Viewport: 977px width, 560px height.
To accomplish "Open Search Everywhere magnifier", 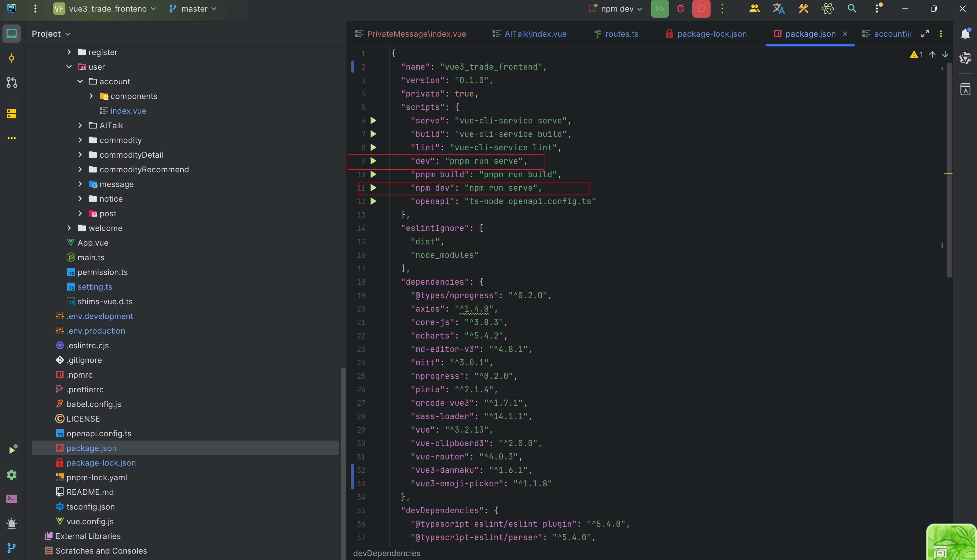I will [852, 9].
